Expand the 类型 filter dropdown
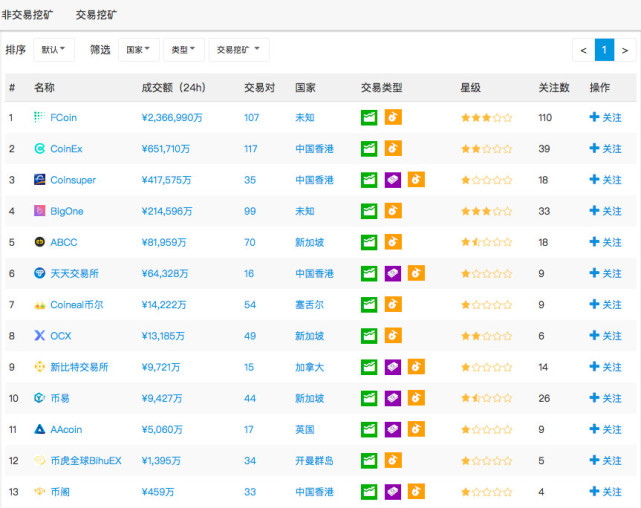This screenshot has height=508, width=641. [184, 50]
